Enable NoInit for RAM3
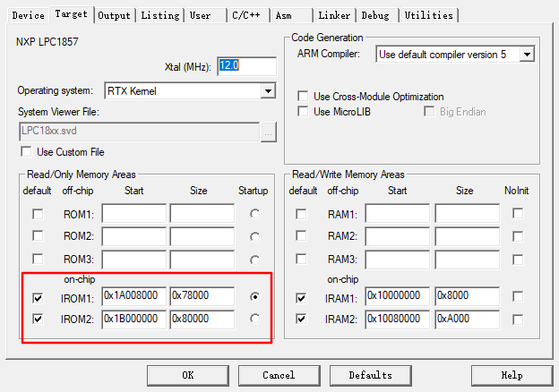Screen dimensions: 559x392 [518, 260]
